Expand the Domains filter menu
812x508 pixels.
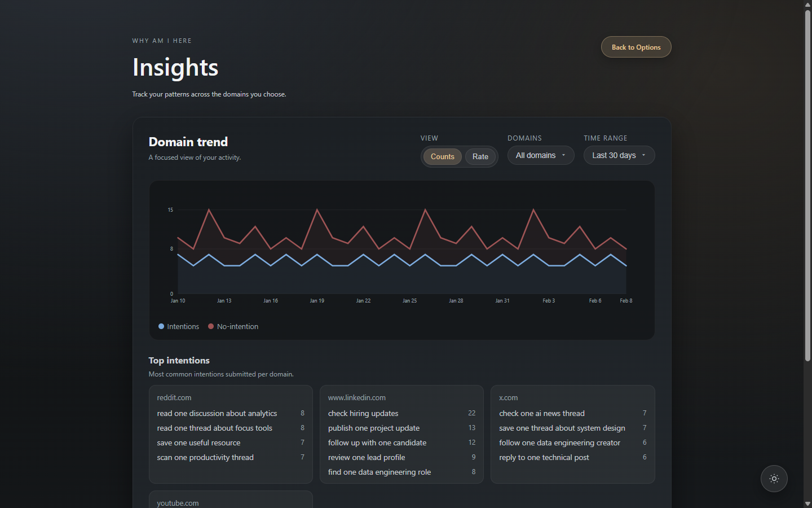click(x=540, y=155)
